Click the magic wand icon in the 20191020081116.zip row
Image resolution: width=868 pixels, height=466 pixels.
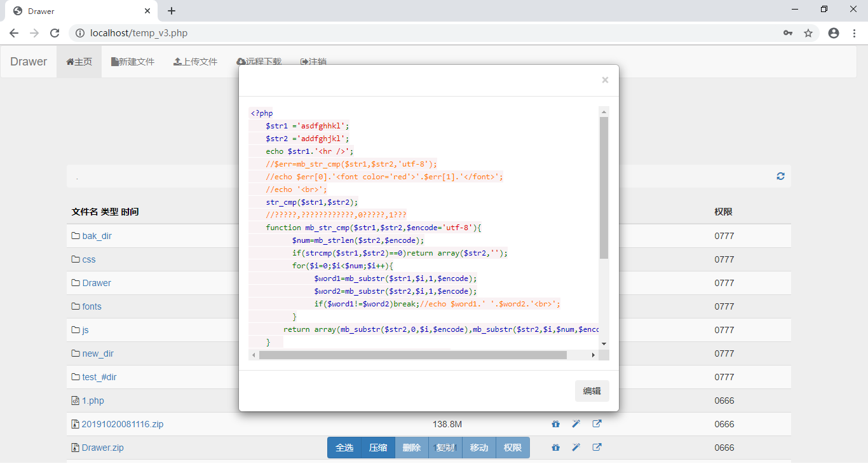pyautogui.click(x=576, y=424)
